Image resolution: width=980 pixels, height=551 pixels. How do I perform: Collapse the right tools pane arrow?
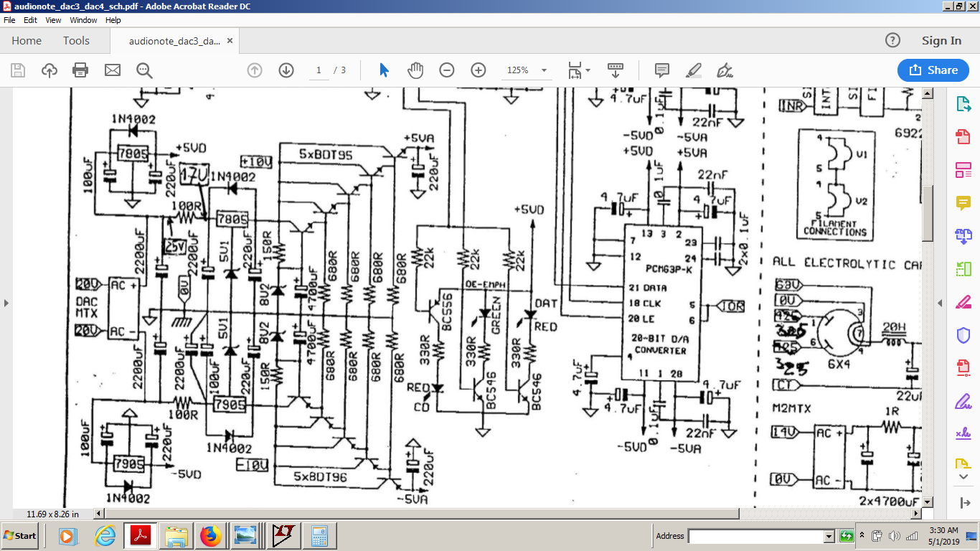[940, 303]
